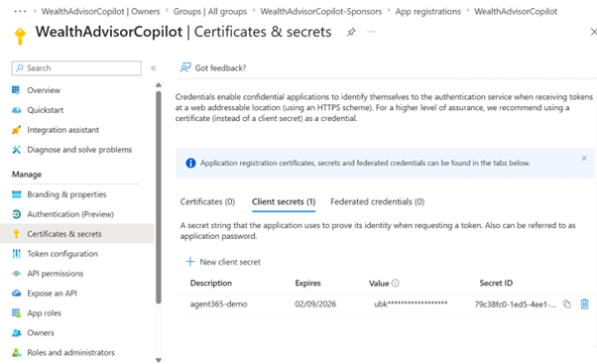Click the Diagnose and solve problems icon
The height and width of the screenshot is (364, 597).
tap(16, 150)
